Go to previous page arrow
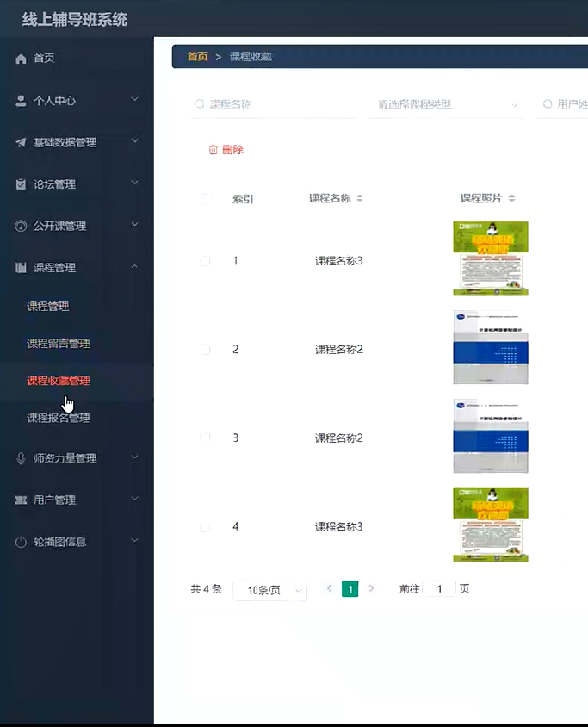 pyautogui.click(x=329, y=589)
